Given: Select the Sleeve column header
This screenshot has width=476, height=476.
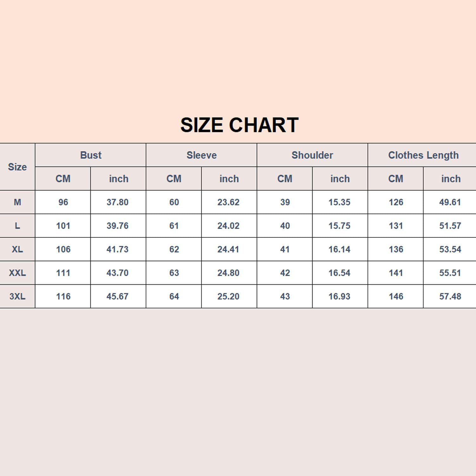Looking at the screenshot, I should click(202, 155).
